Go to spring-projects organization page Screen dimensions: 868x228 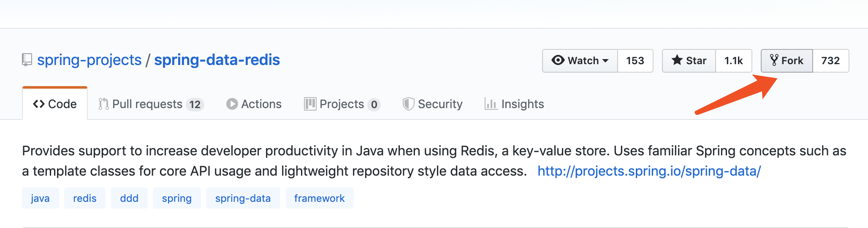pos(90,60)
